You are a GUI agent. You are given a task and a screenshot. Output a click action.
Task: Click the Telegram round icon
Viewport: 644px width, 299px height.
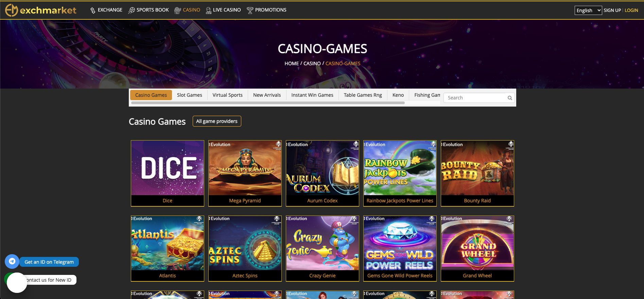click(12, 262)
